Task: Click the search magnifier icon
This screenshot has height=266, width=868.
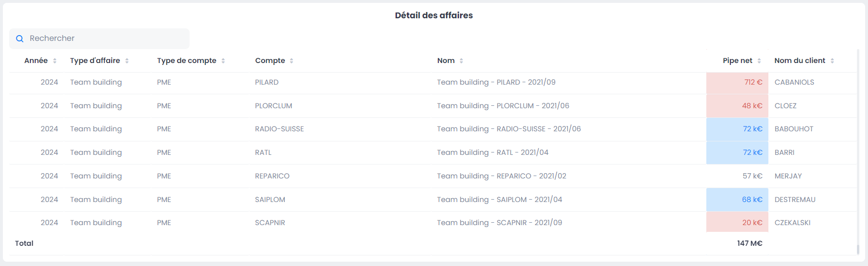Action: pos(20,38)
